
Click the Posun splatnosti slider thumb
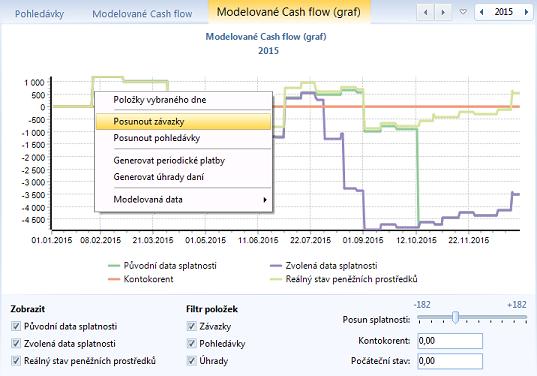tap(455, 317)
